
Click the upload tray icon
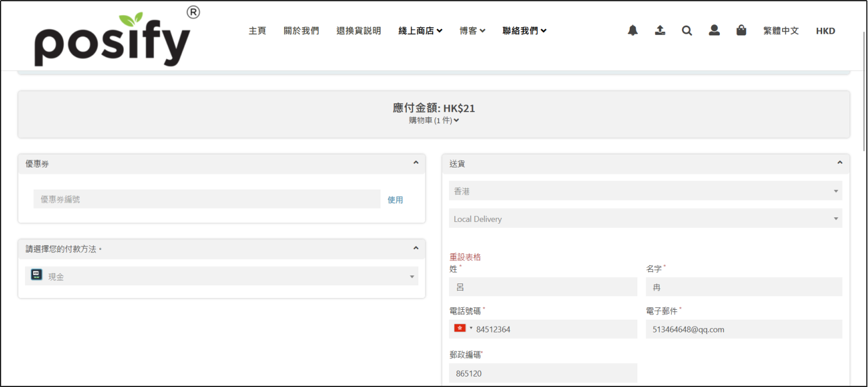pyautogui.click(x=660, y=31)
